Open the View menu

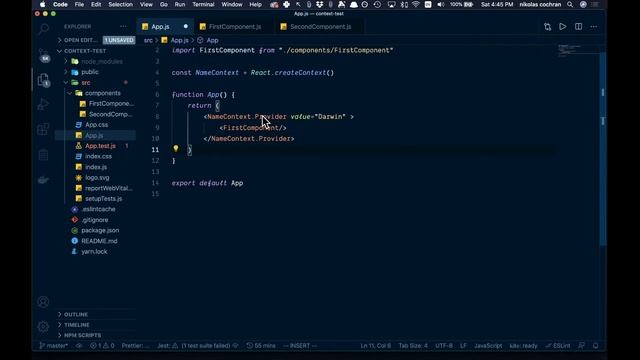click(146, 4)
